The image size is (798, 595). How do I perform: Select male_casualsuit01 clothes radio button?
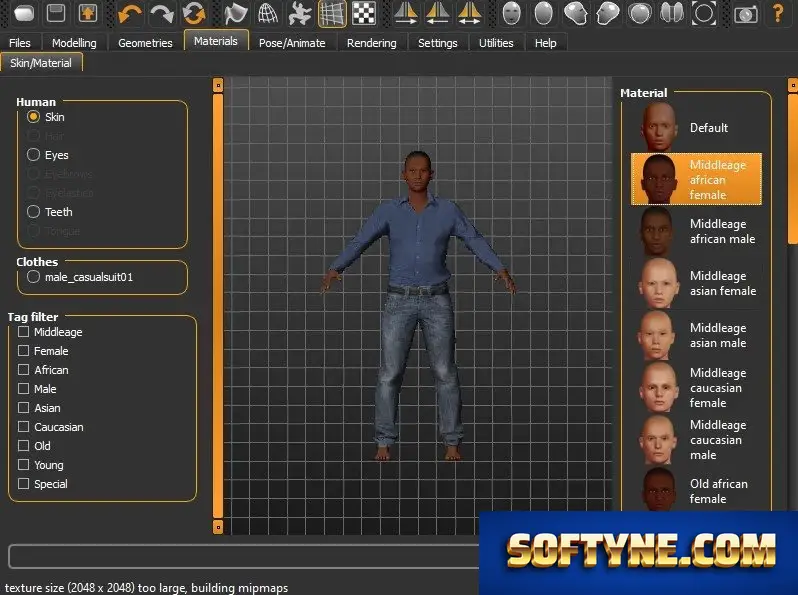tap(34, 277)
